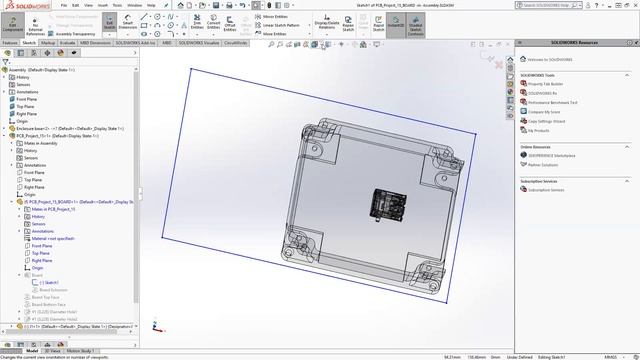Select the Spline sketch tool

click(171, 17)
